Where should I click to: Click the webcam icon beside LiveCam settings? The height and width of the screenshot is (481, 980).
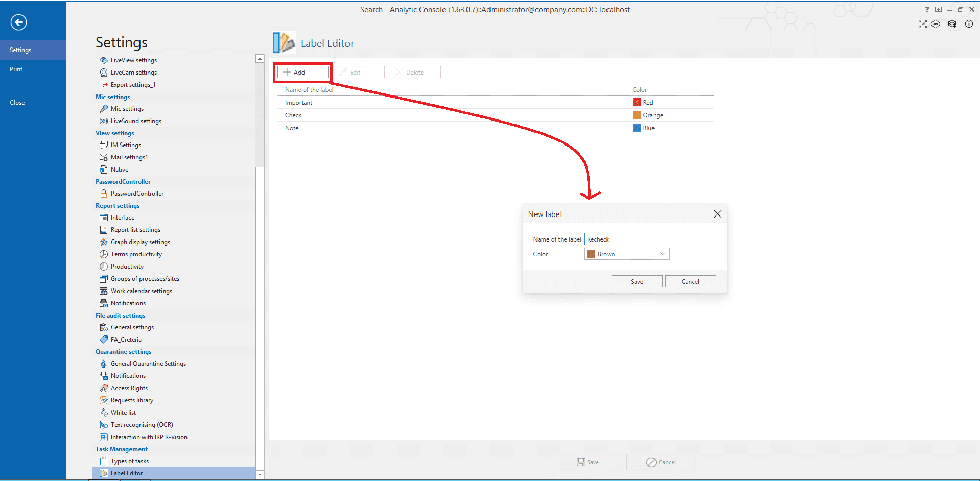(x=104, y=73)
